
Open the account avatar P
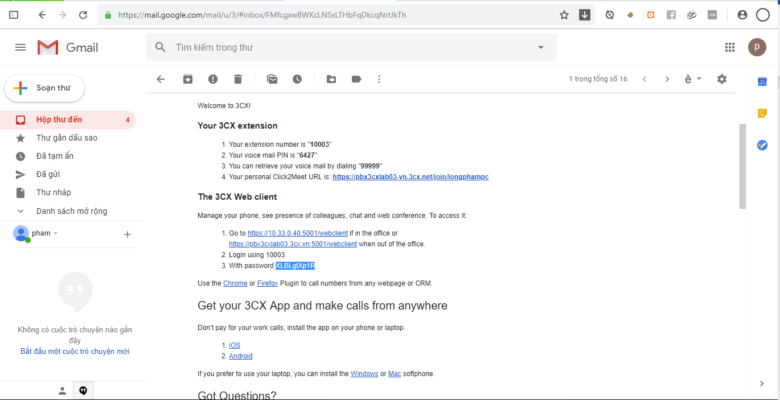click(x=757, y=47)
